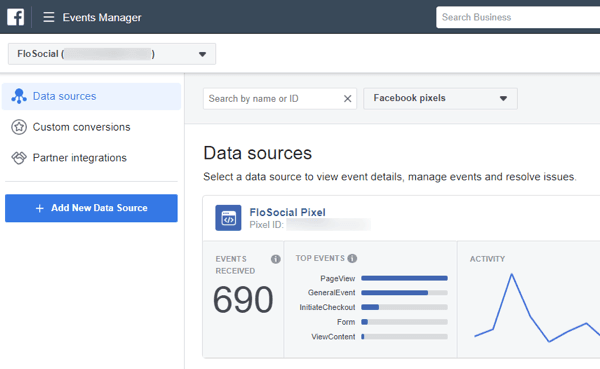This screenshot has height=369, width=600.
Task: Select Data sources in the sidebar
Action: click(91, 96)
